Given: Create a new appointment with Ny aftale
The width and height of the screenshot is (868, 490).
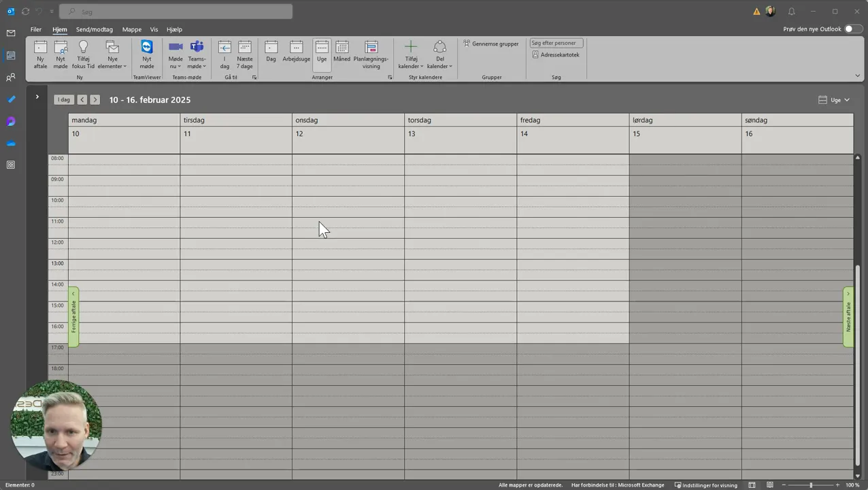Looking at the screenshot, I should [40, 54].
